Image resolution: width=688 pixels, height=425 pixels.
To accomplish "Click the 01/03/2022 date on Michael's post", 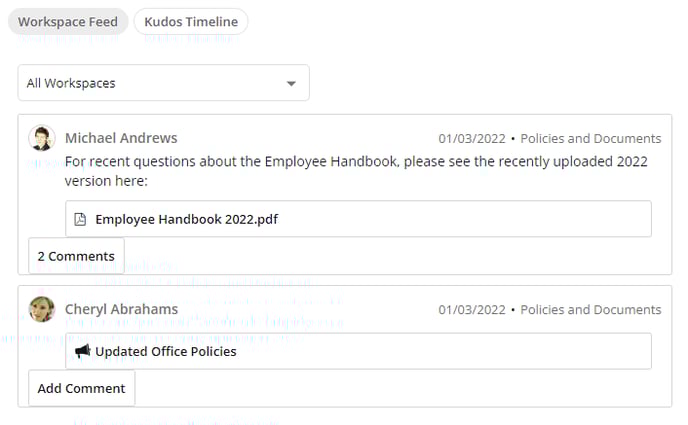I will tap(472, 139).
